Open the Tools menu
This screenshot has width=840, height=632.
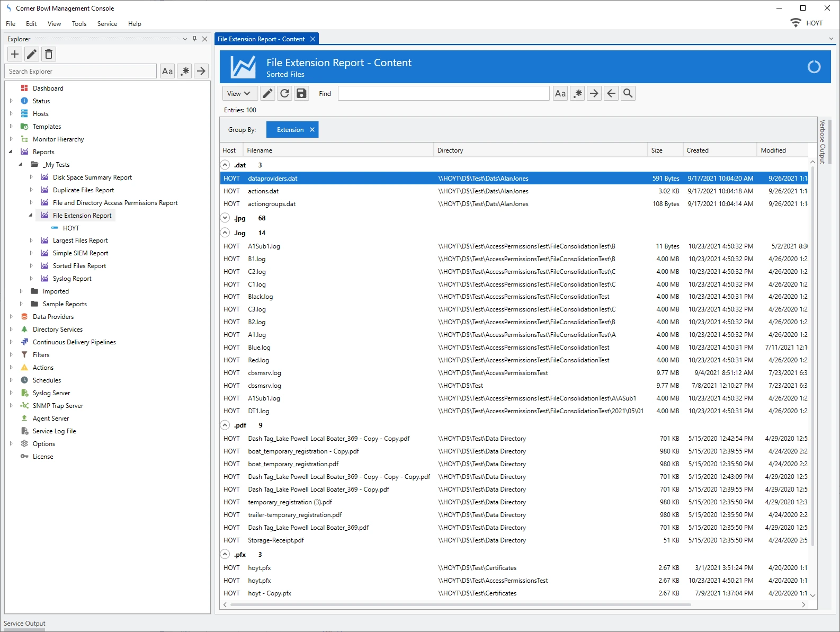point(79,24)
